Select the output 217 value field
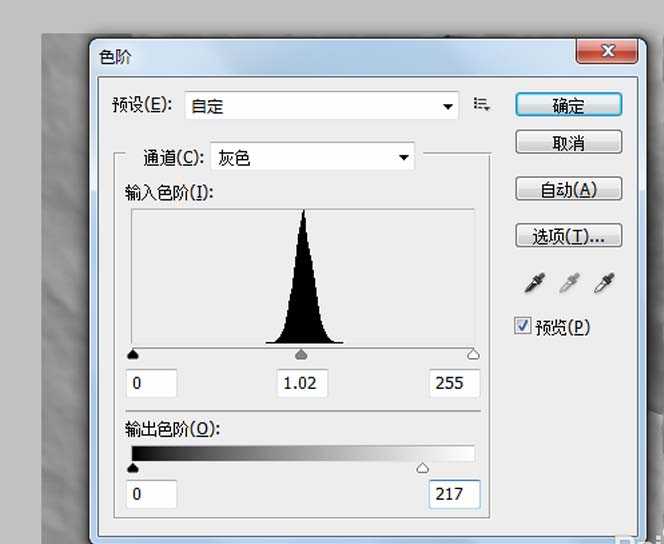 [x=454, y=494]
